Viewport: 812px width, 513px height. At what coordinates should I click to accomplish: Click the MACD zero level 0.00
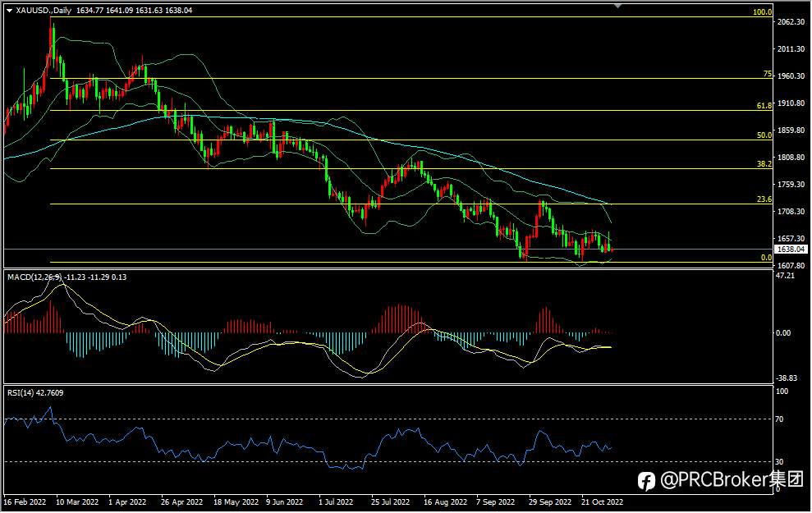point(783,333)
